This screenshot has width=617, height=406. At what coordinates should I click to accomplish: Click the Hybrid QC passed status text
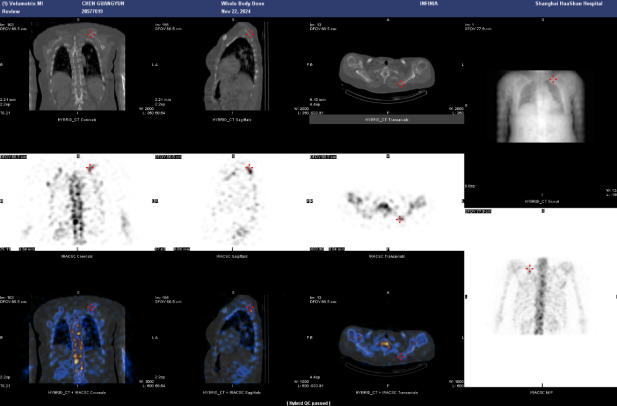click(308, 403)
